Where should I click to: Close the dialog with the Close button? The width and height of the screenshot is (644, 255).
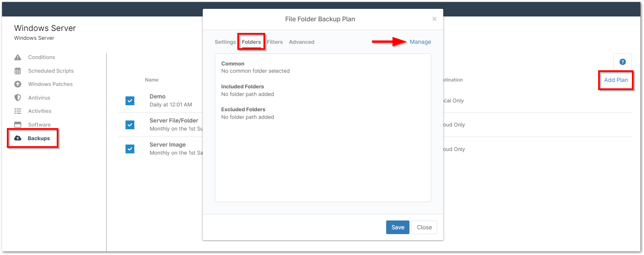[x=424, y=227]
